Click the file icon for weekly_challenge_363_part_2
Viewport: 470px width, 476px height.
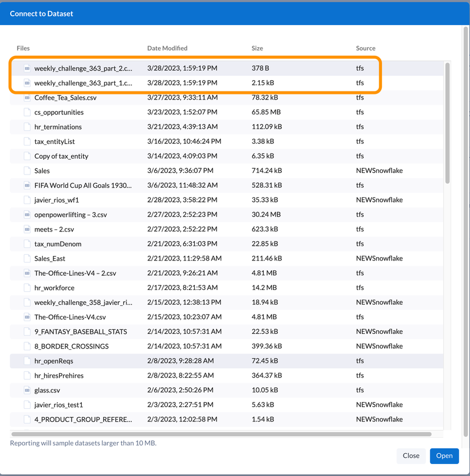27,68
